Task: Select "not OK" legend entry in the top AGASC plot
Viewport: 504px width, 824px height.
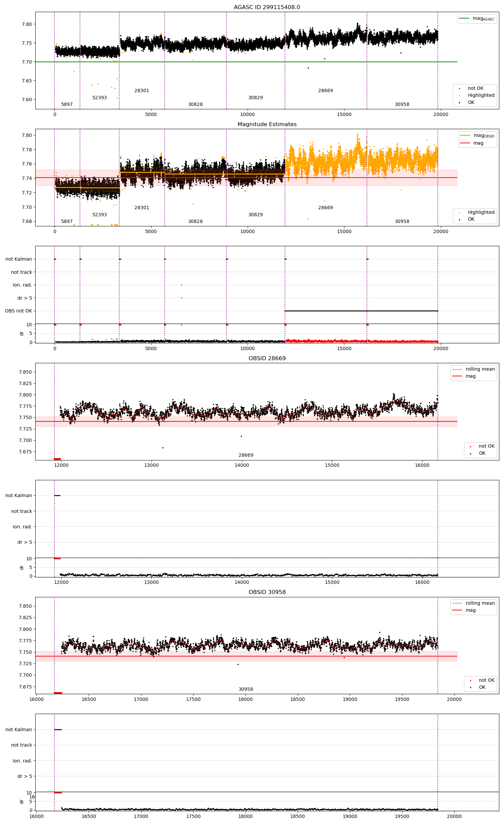Action: [475, 88]
